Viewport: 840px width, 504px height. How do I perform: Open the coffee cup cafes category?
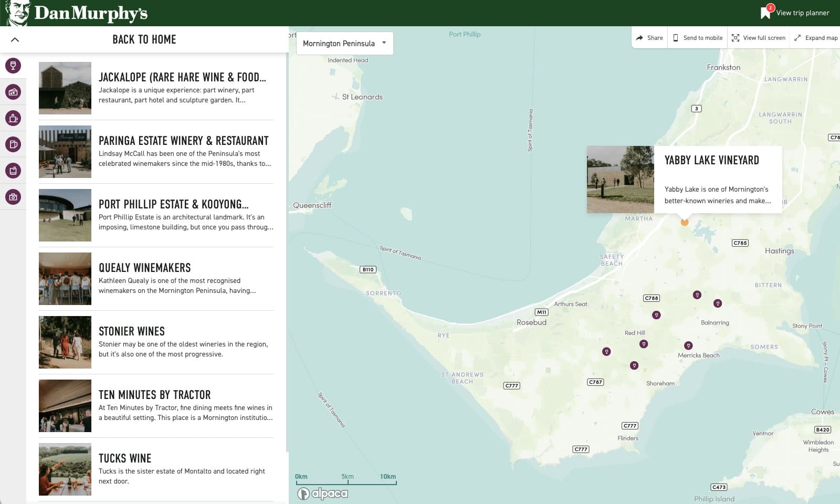13,118
